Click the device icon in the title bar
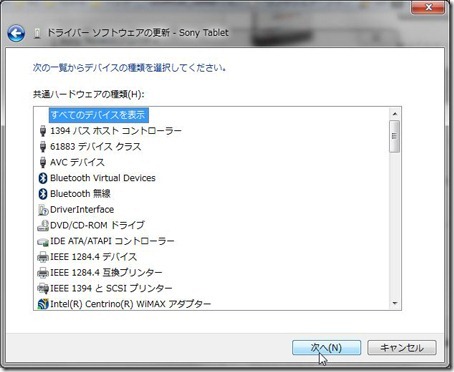This screenshot has width=454, height=372. (37, 33)
